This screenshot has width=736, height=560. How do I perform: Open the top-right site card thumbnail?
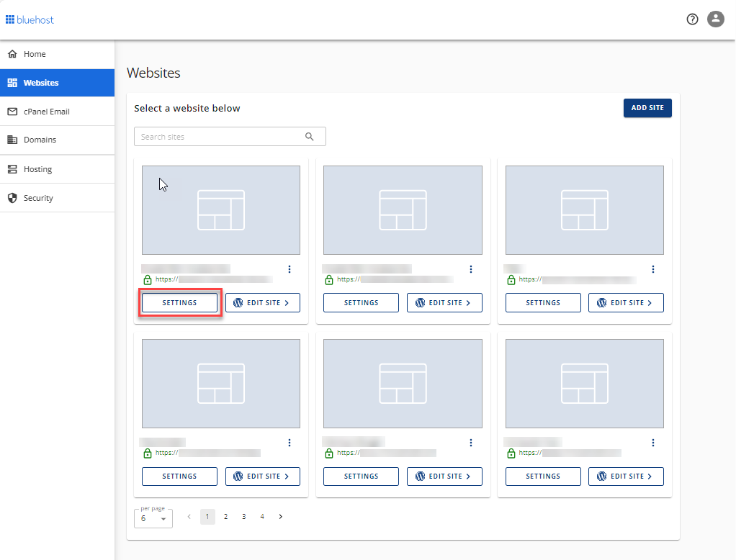point(584,210)
